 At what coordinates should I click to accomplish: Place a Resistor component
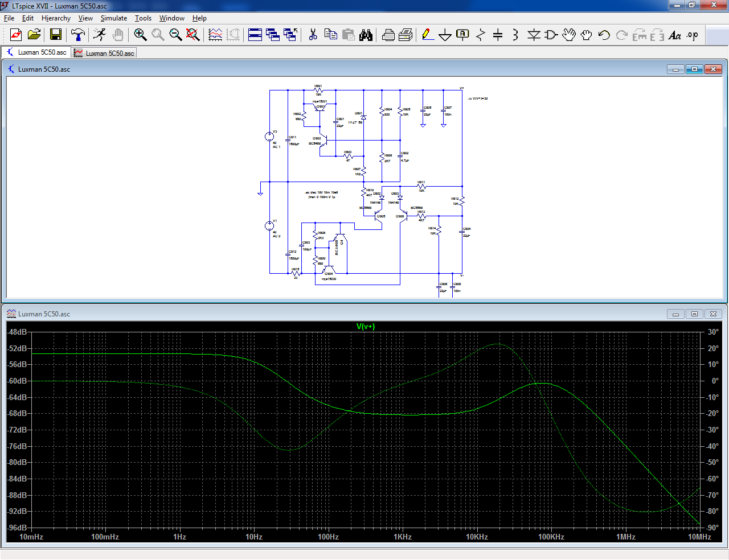pyautogui.click(x=481, y=35)
